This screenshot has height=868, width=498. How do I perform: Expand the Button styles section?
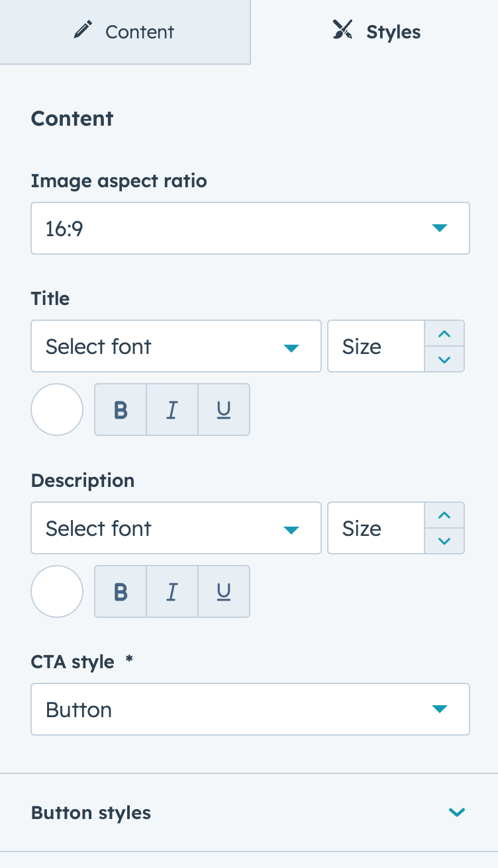[x=249, y=812]
